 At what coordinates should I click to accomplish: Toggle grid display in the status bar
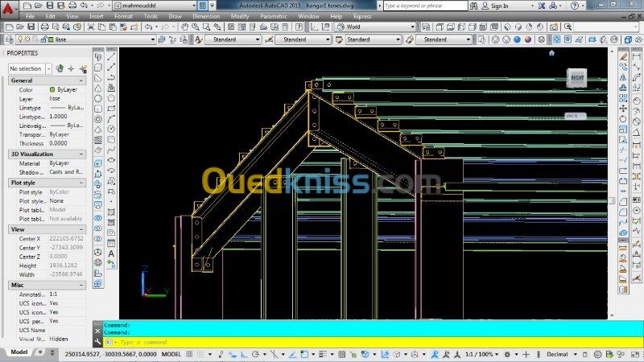[189, 354]
